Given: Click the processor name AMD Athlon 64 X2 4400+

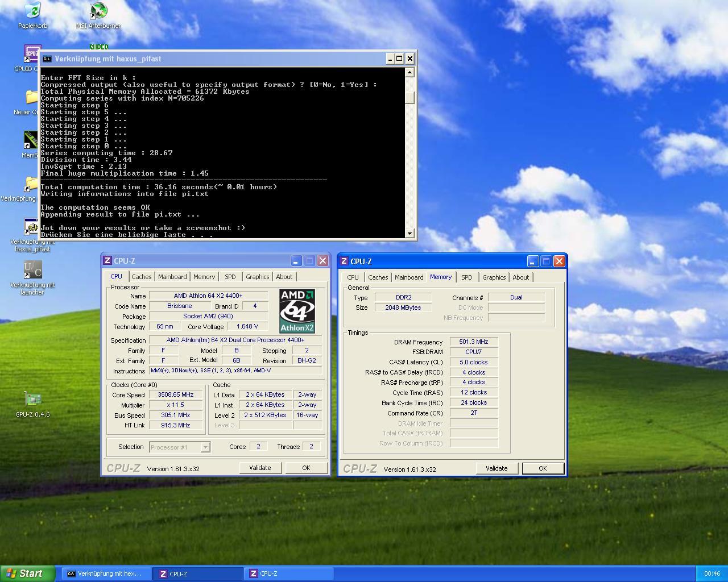Looking at the screenshot, I should tap(208, 296).
